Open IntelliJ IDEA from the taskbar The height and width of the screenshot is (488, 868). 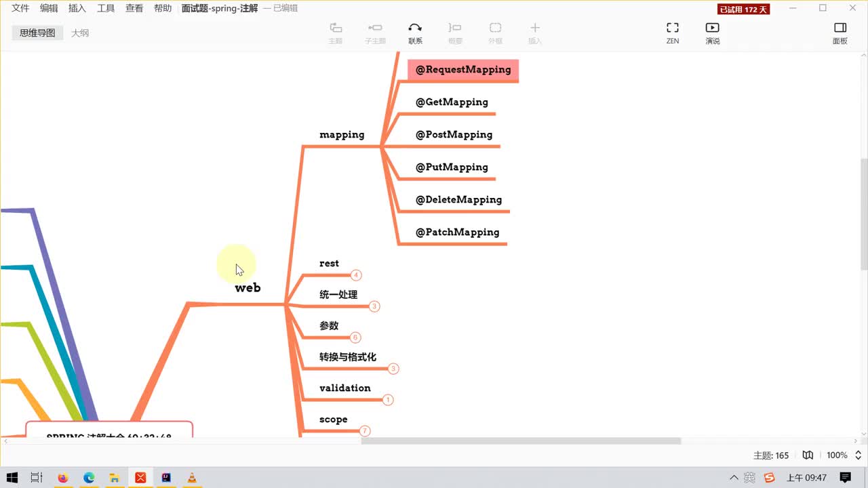(166, 478)
